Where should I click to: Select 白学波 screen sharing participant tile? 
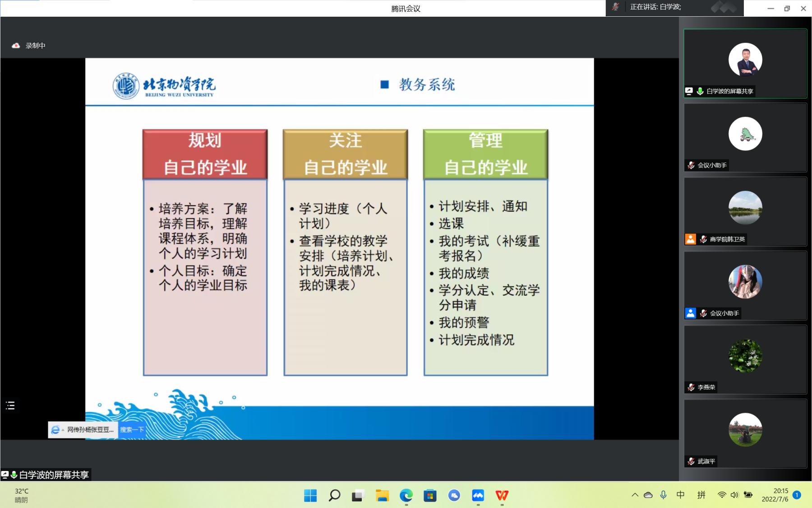[x=745, y=64]
